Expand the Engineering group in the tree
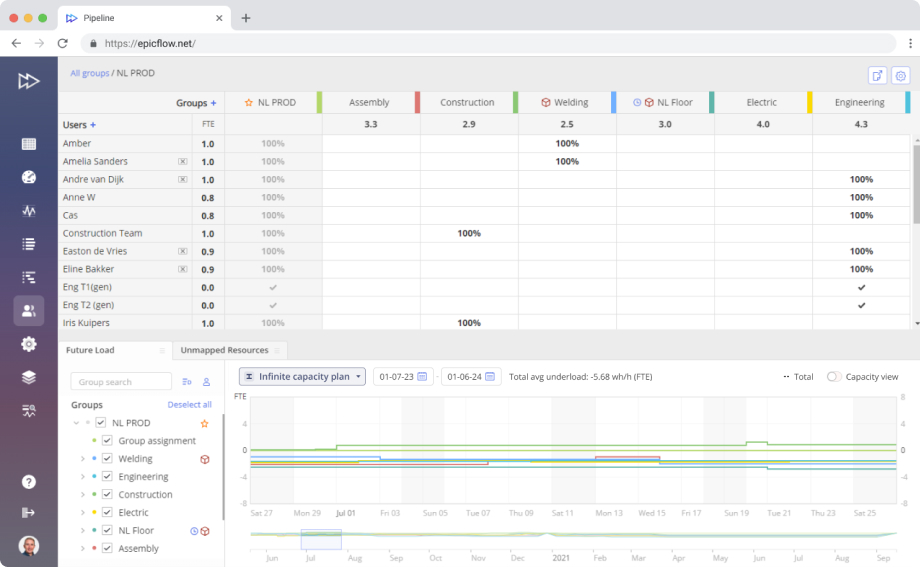This screenshot has height=567, width=920. coord(83,477)
